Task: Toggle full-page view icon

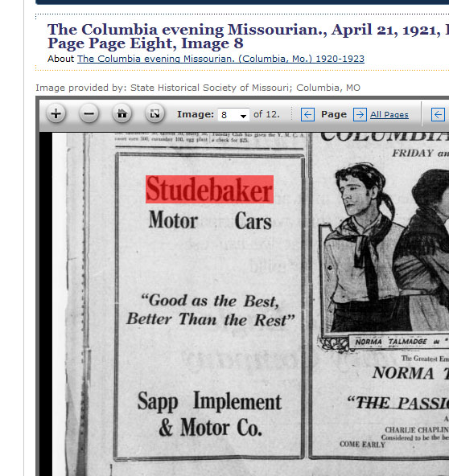Action: tap(154, 114)
